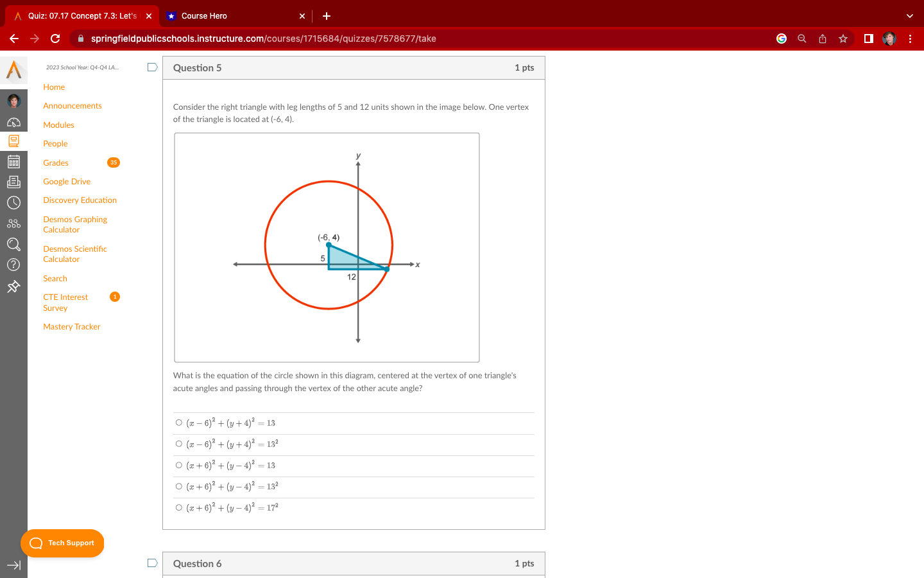The height and width of the screenshot is (578, 924).
Task: Open Help in global navigation
Action: click(13, 265)
